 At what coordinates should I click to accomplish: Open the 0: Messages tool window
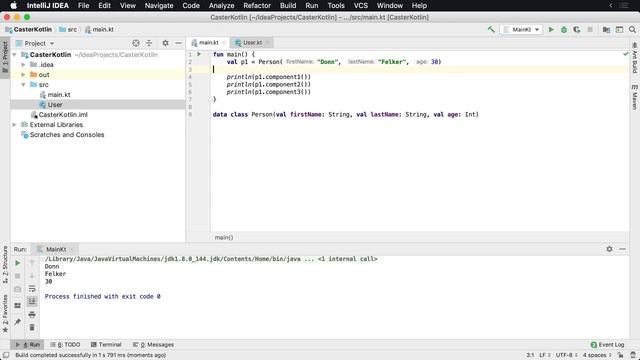pyautogui.click(x=153, y=344)
